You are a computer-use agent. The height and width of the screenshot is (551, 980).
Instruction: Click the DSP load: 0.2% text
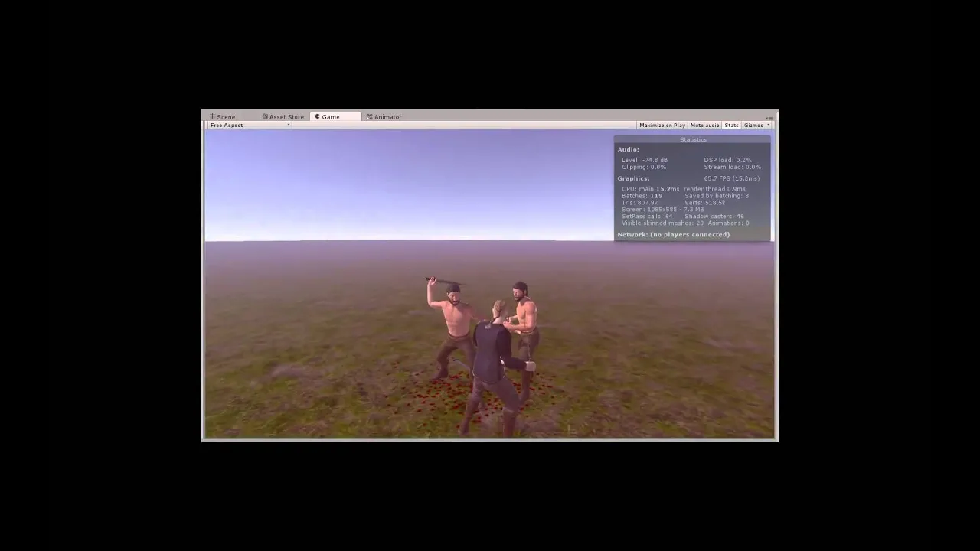click(727, 161)
